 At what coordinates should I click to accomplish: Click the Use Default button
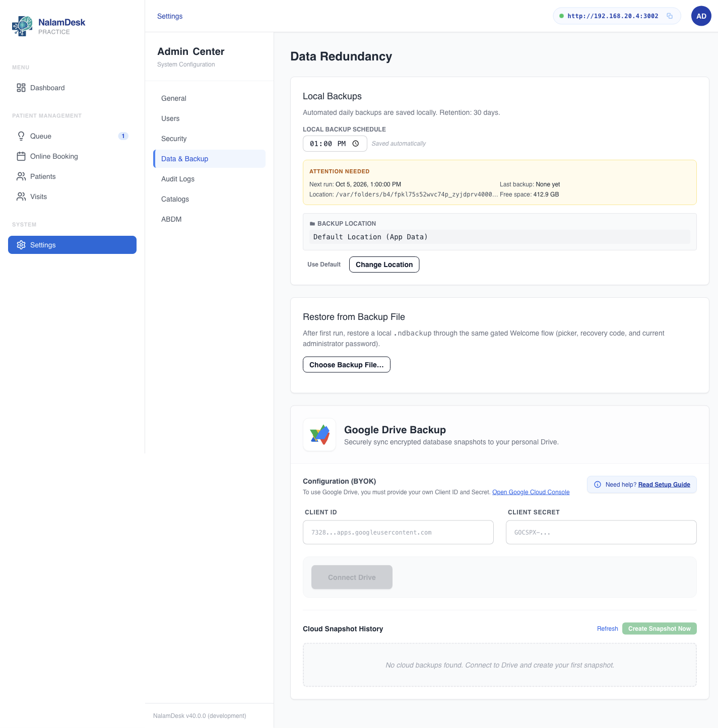tap(324, 264)
